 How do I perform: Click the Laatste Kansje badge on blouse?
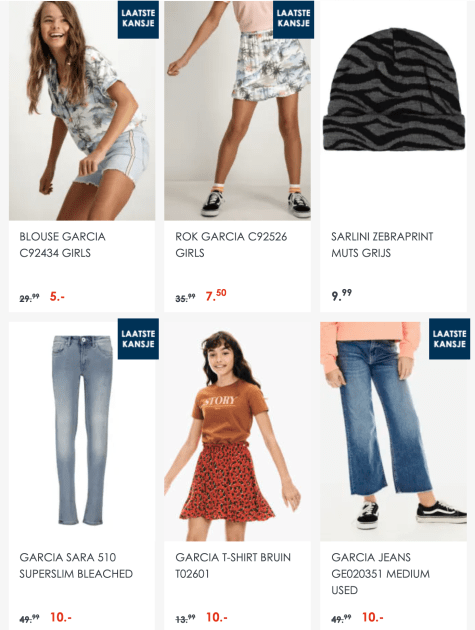(x=138, y=19)
